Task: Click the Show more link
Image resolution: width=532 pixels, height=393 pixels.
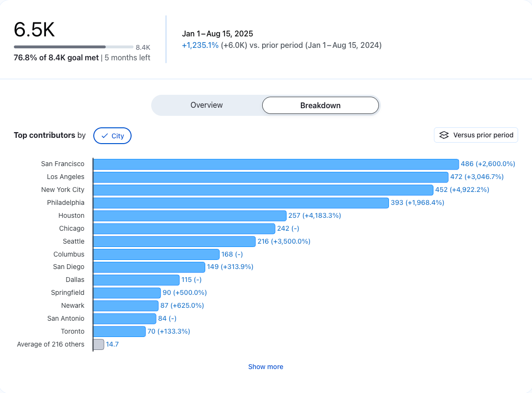Action: tap(266, 366)
